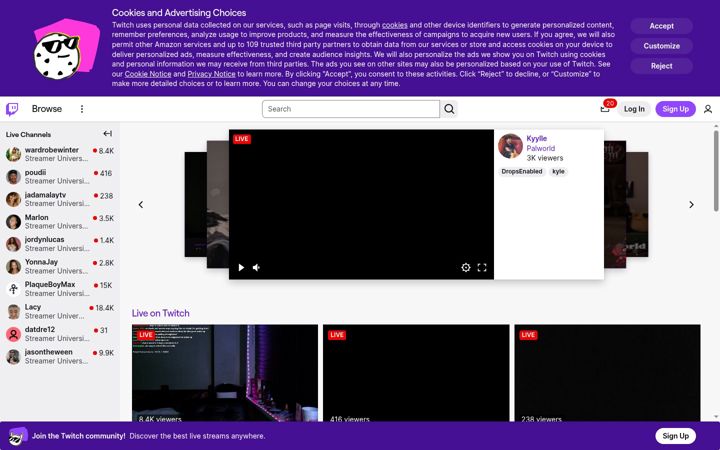Viewport: 720px width, 450px height.
Task: Click jordynlucas's avatar in sidebar
Action: 13,244
